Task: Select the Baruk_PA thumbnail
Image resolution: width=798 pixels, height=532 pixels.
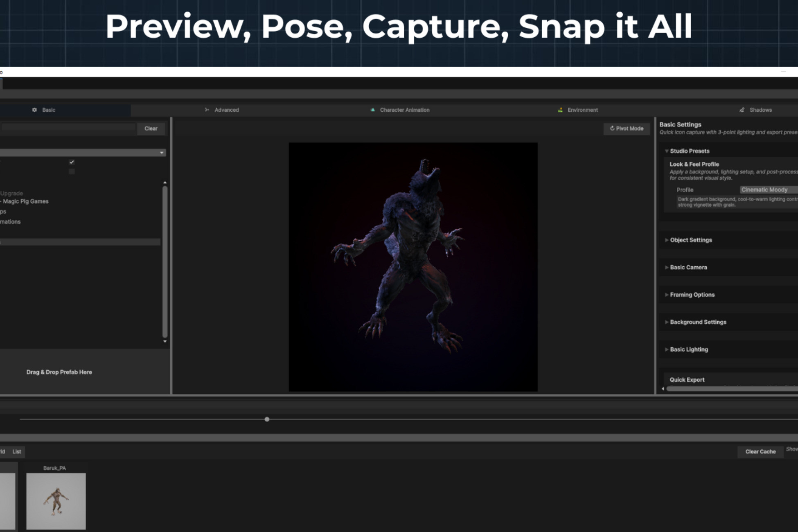Action: pyautogui.click(x=56, y=501)
